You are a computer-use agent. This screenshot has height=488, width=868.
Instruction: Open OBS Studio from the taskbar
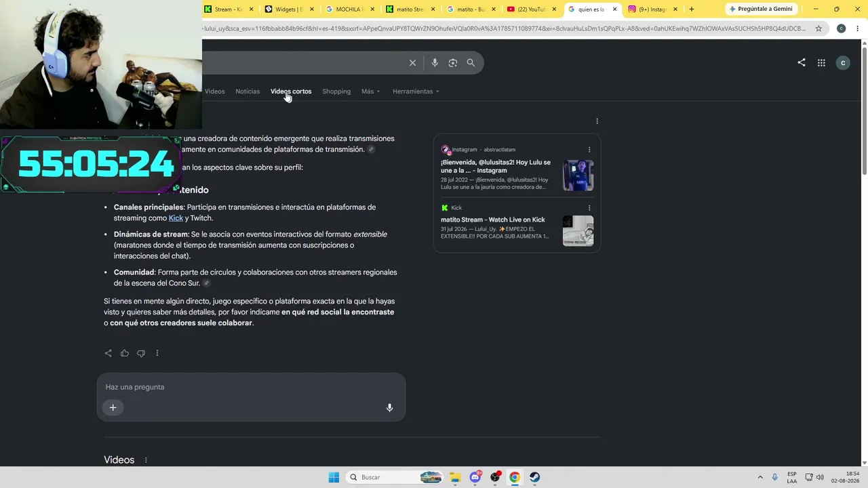[x=495, y=477]
